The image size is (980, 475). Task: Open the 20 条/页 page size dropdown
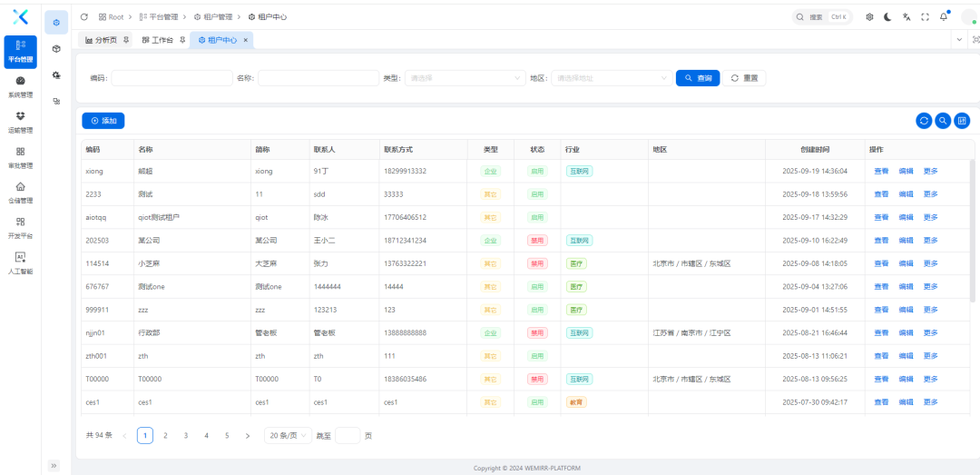[x=288, y=435]
